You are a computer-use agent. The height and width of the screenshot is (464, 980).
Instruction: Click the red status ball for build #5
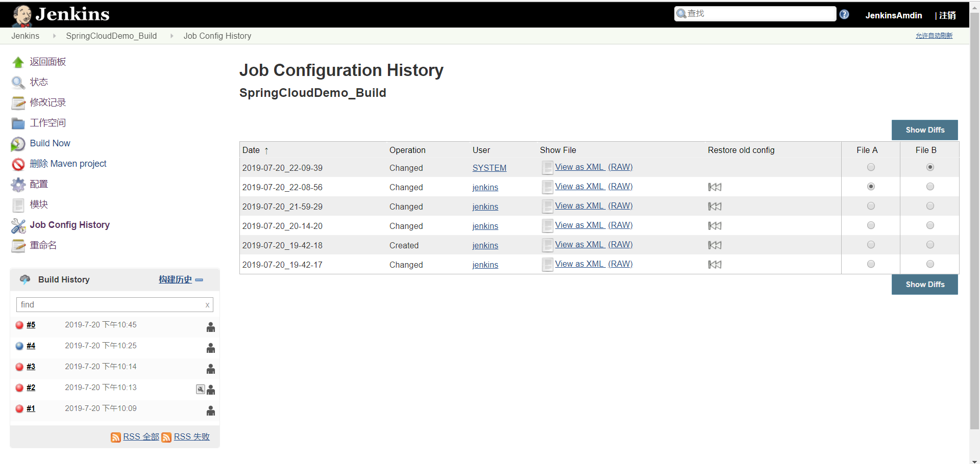tap(19, 325)
